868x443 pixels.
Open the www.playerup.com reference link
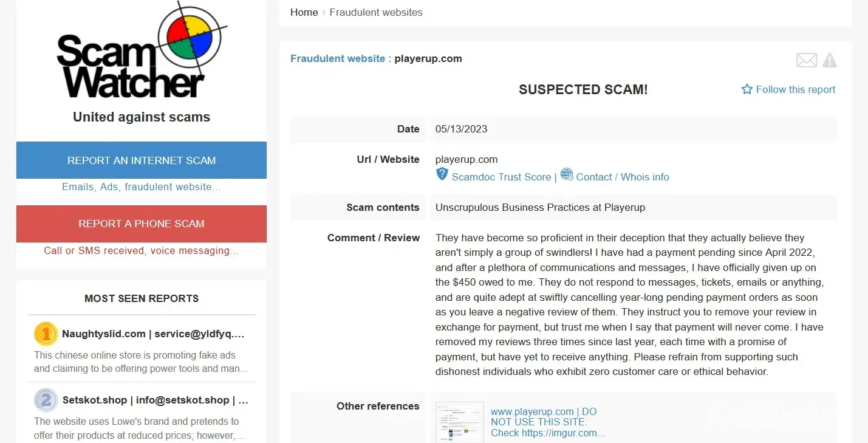coord(544,412)
